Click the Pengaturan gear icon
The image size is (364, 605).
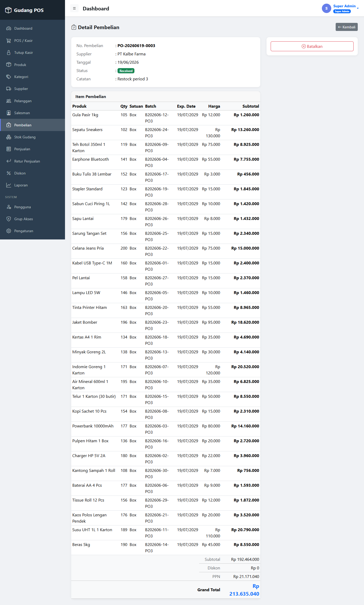pos(9,231)
